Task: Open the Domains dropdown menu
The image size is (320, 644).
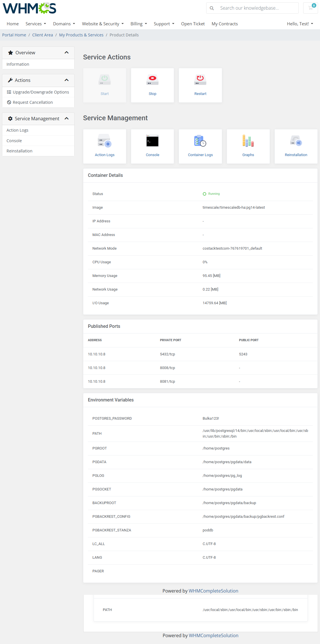Action: (x=64, y=24)
